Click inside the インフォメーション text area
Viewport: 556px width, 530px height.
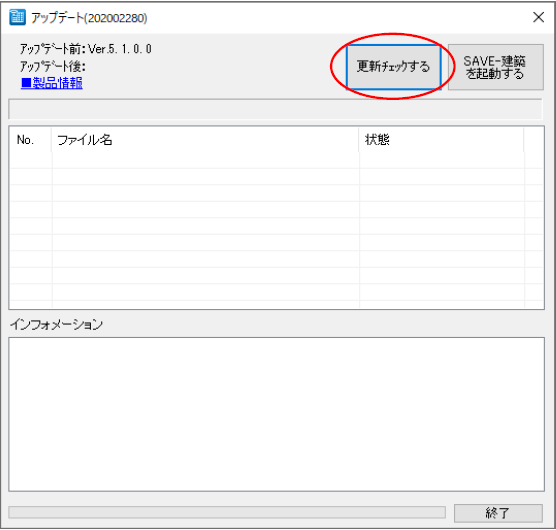(x=277, y=414)
